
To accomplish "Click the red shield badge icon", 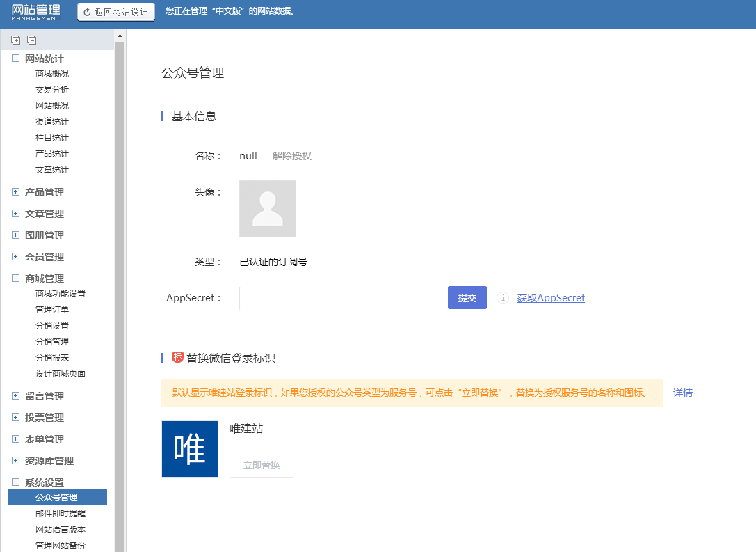I will pyautogui.click(x=177, y=357).
